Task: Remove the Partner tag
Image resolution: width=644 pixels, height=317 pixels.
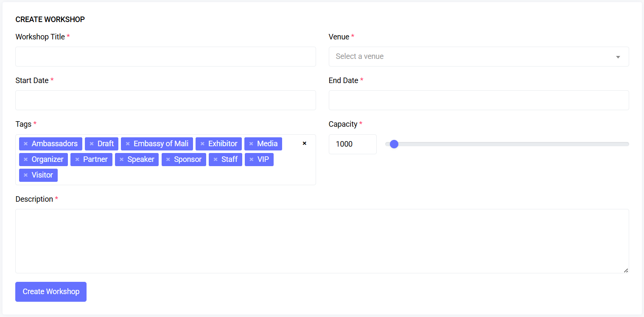Action: click(77, 159)
